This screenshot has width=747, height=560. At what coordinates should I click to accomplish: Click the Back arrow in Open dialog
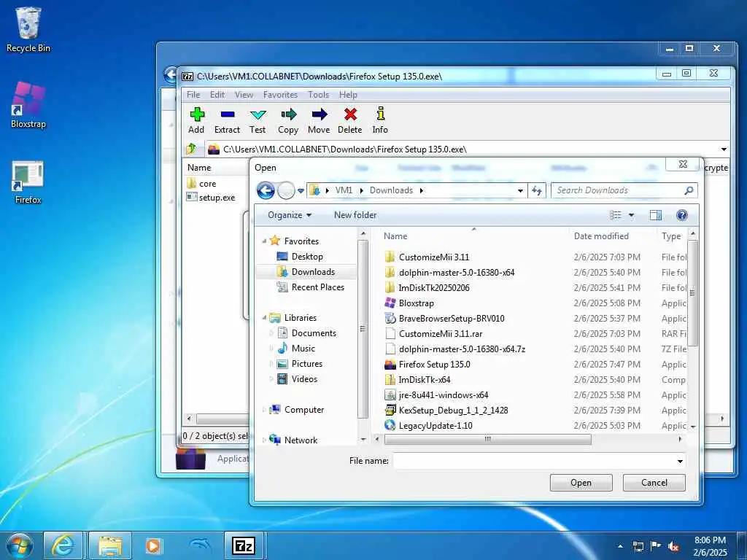pos(266,190)
